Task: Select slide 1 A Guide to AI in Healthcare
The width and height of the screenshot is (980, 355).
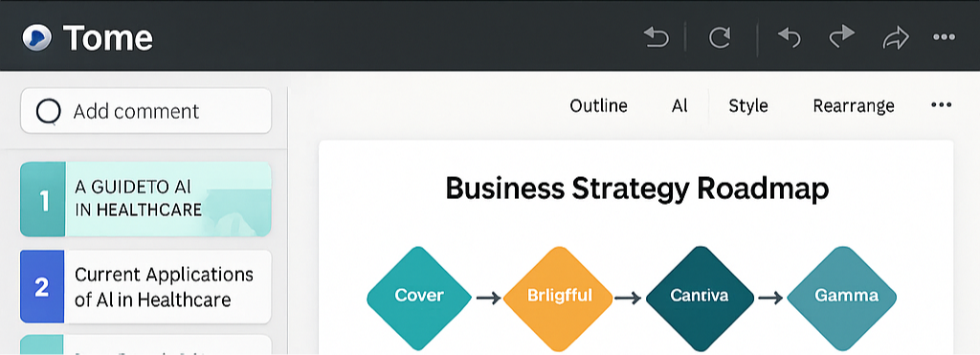Action: (145, 199)
